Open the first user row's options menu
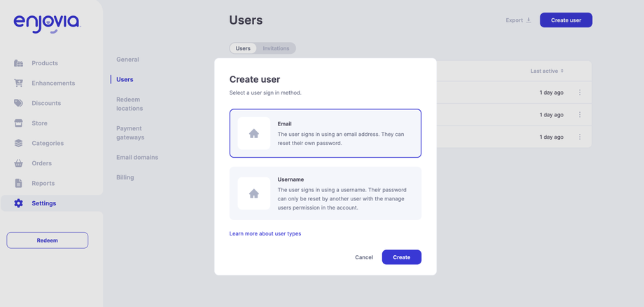The height and width of the screenshot is (307, 644). coord(580,93)
